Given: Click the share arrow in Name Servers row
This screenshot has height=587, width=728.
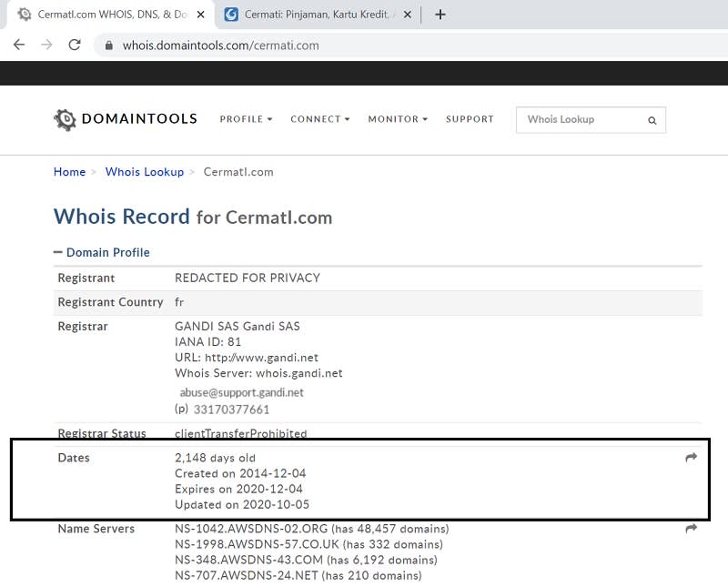Looking at the screenshot, I should 691,528.
